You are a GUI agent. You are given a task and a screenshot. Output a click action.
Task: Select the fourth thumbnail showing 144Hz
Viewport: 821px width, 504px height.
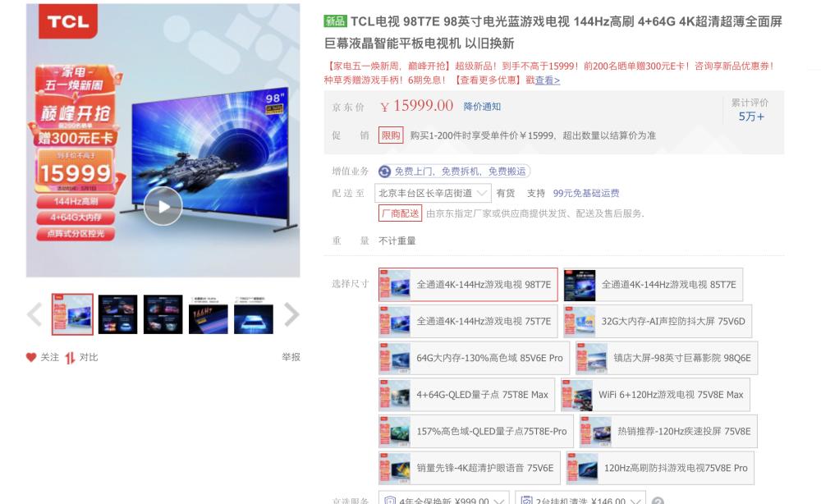209,314
